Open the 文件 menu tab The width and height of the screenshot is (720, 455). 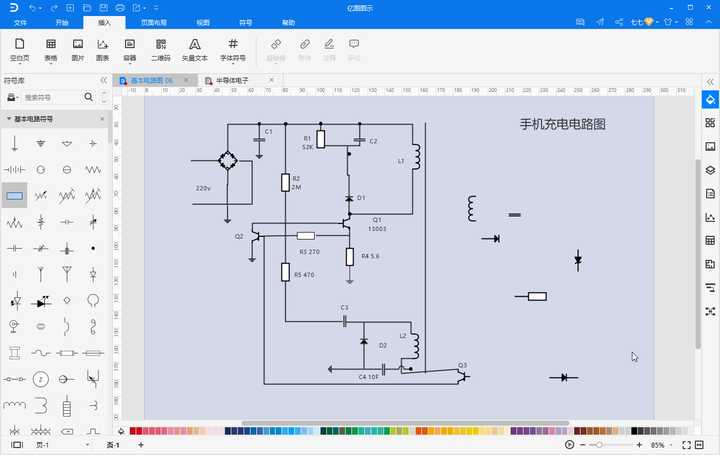(20, 22)
